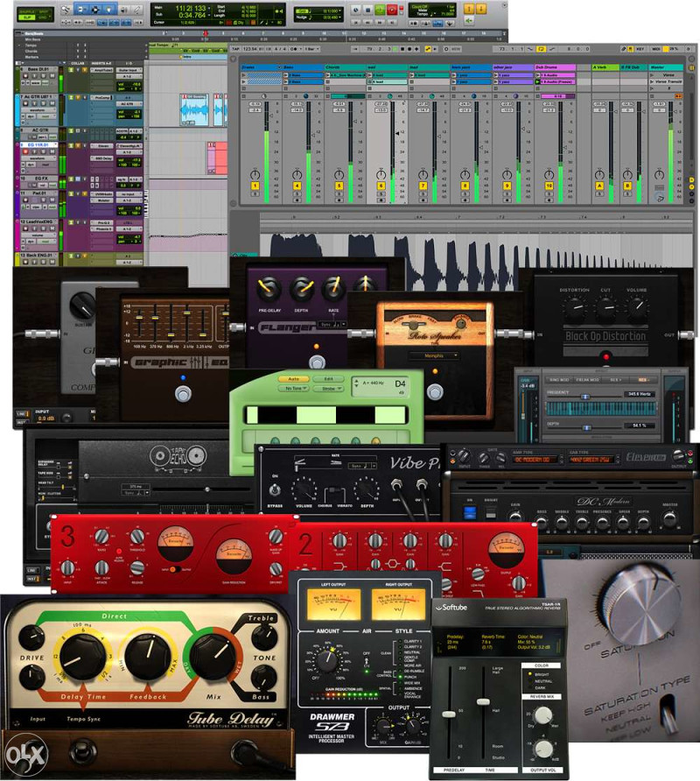Select the Freak Mod tab in Sci-Fi plugin
Viewport: 700px width, 781px height.
pyautogui.click(x=587, y=379)
